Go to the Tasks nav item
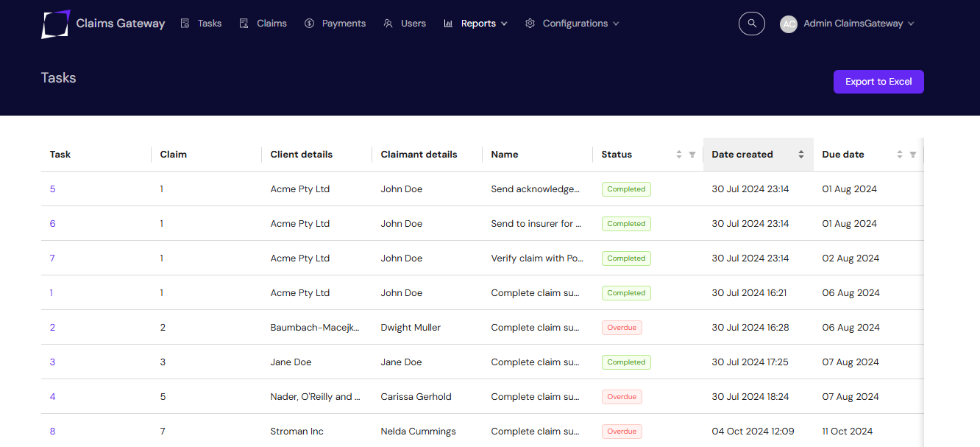 point(202,24)
